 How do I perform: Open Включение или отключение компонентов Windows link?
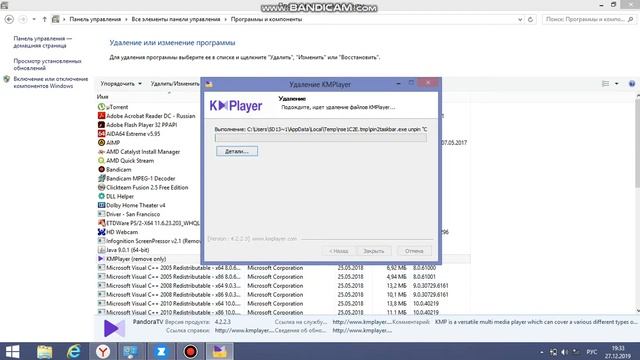pos(51,82)
